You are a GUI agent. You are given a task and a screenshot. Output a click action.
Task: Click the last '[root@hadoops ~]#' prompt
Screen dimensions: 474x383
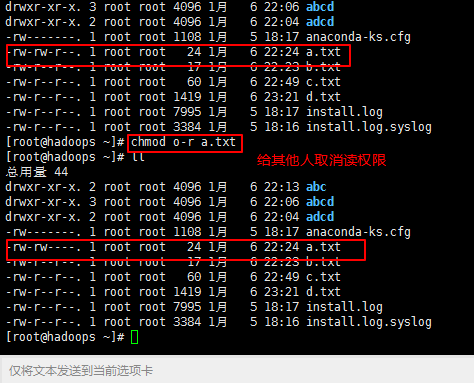[65, 337]
